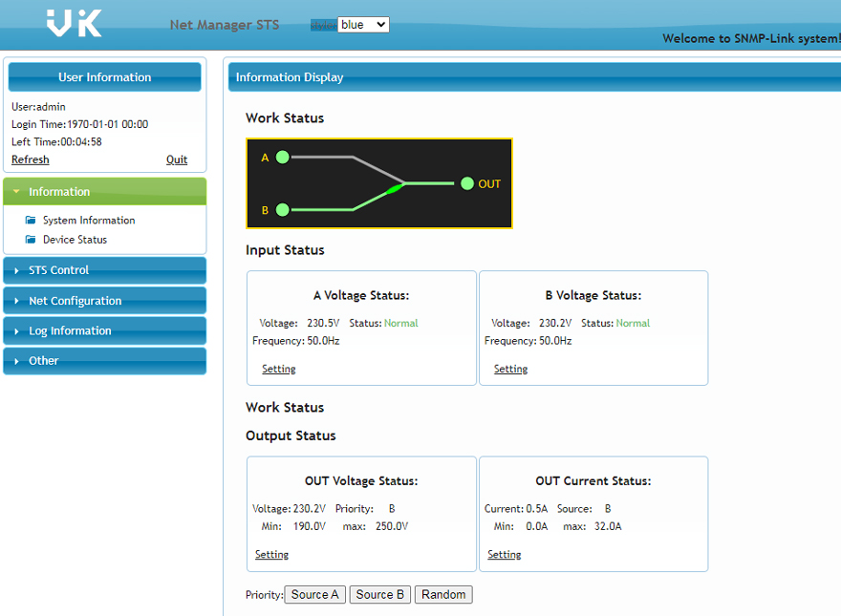Expand the STS Control section
This screenshot has height=616, width=841.
tap(59, 270)
